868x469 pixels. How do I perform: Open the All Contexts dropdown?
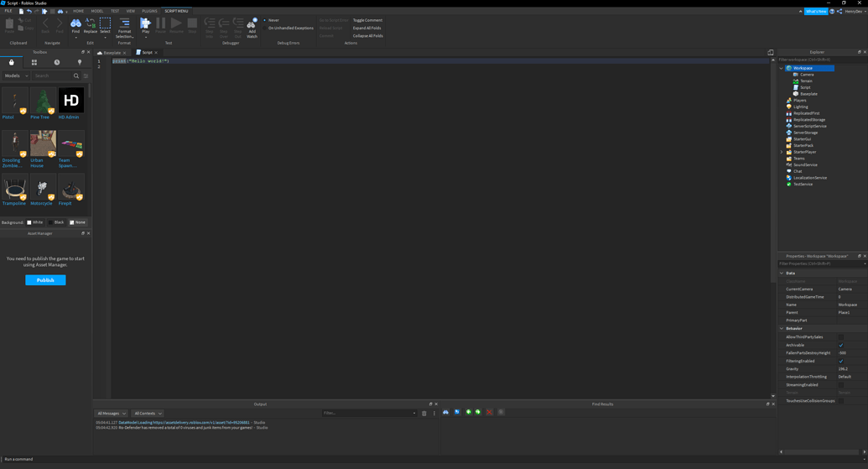point(148,413)
